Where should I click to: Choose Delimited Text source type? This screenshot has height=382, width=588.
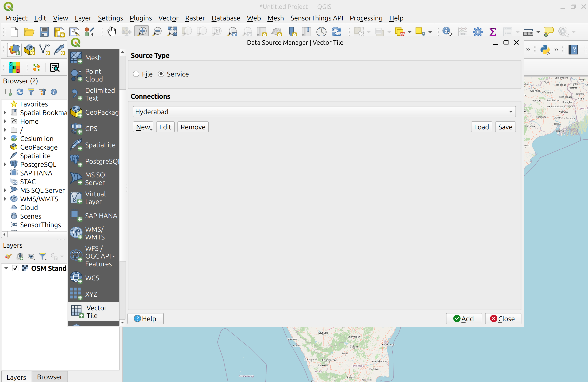pyautogui.click(x=100, y=94)
